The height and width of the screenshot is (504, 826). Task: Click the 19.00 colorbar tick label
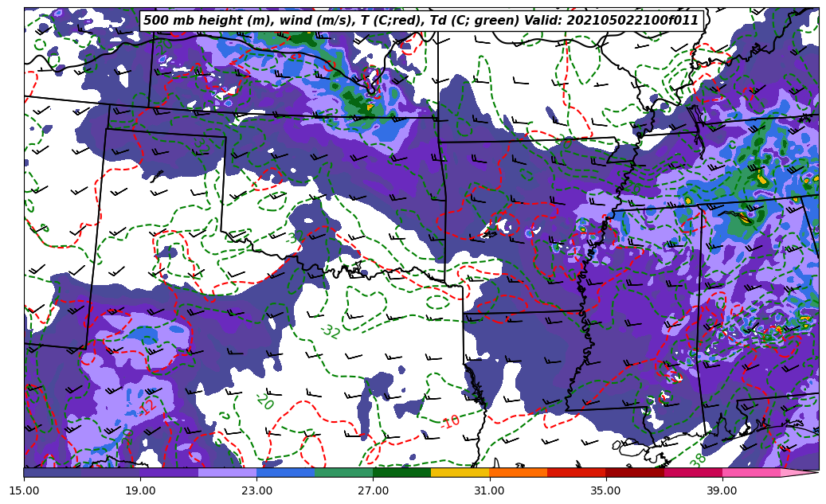(140, 490)
